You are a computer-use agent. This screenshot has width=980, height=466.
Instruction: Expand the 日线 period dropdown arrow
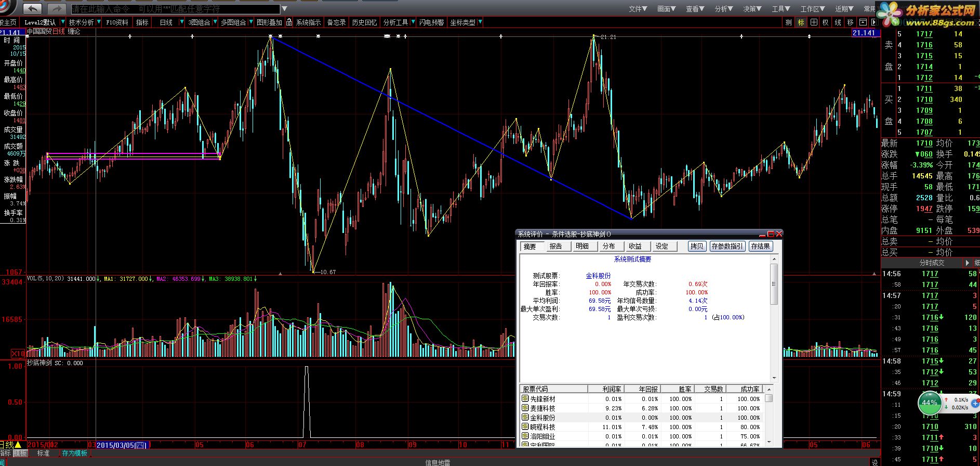181,22
